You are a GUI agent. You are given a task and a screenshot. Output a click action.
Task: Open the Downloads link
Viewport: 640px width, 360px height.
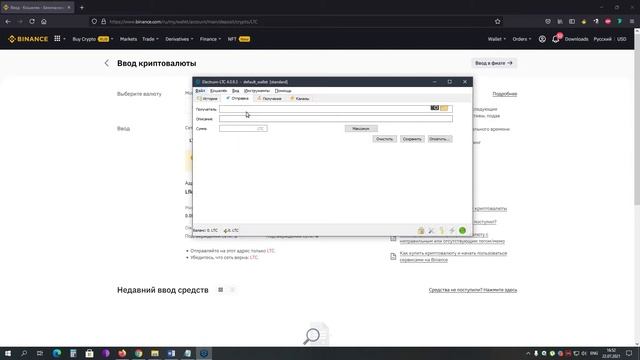[x=576, y=39]
